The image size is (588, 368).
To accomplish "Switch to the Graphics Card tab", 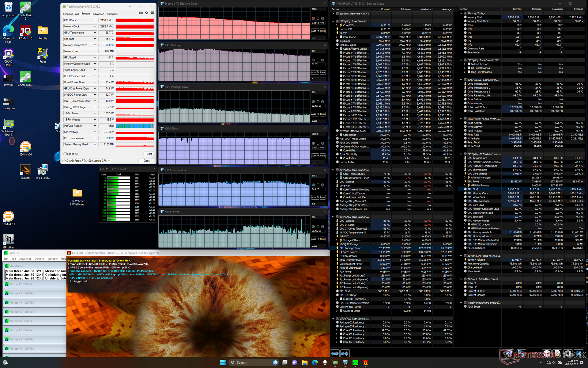I will pyautogui.click(x=71, y=14).
